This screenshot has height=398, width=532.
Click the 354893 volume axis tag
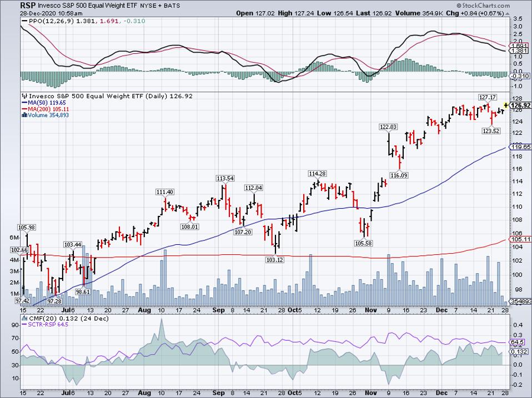[x=520, y=301]
